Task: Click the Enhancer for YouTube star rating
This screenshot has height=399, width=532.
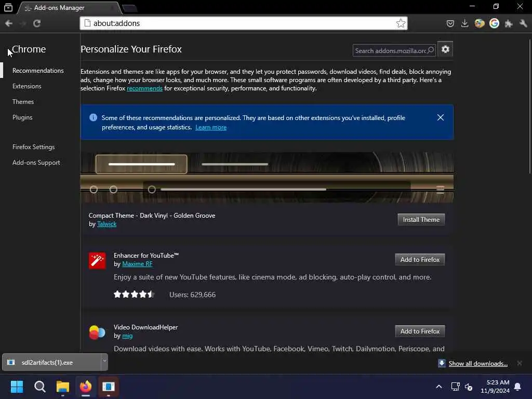Action: (x=134, y=295)
